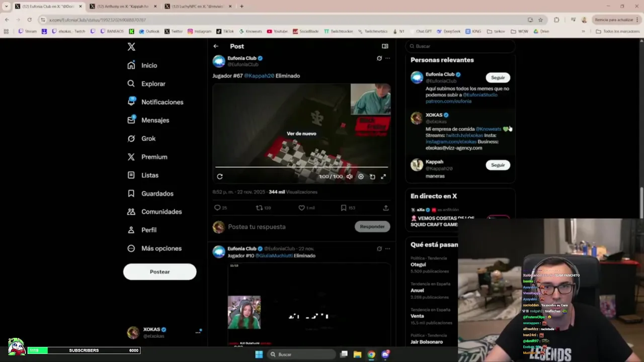Click Grok explain icon on Eufonia post

379,58
